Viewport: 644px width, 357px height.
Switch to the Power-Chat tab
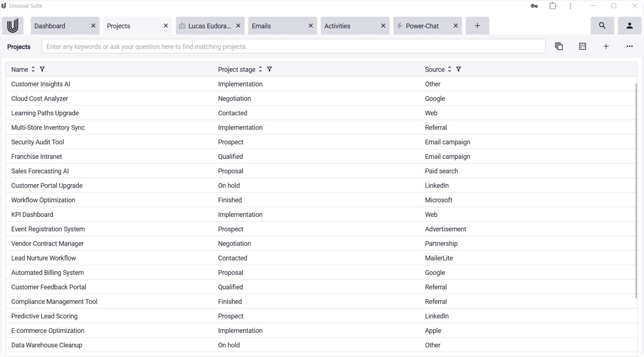click(422, 26)
